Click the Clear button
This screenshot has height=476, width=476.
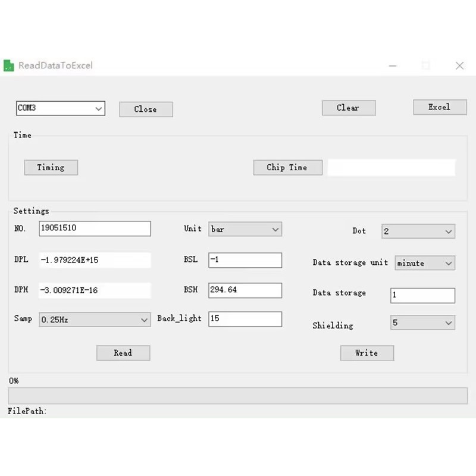tap(348, 108)
